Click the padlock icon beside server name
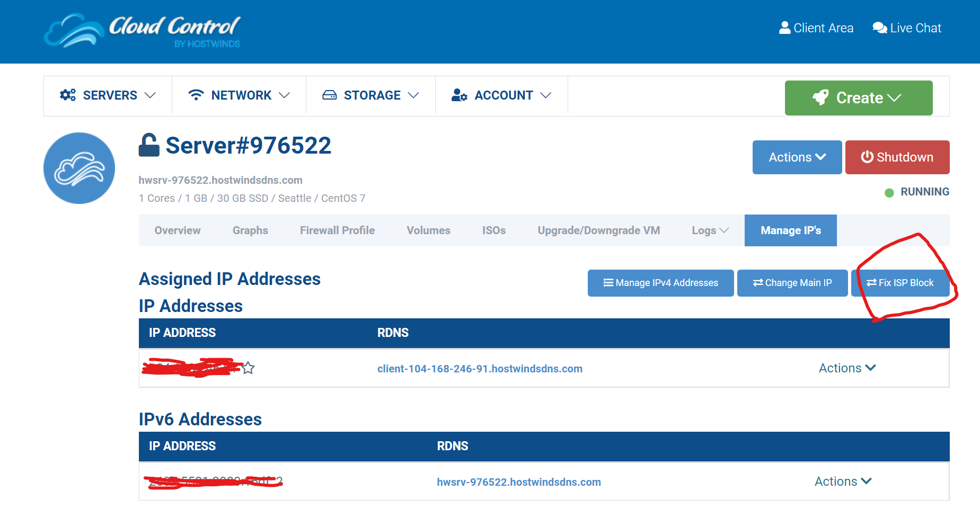 click(x=149, y=145)
